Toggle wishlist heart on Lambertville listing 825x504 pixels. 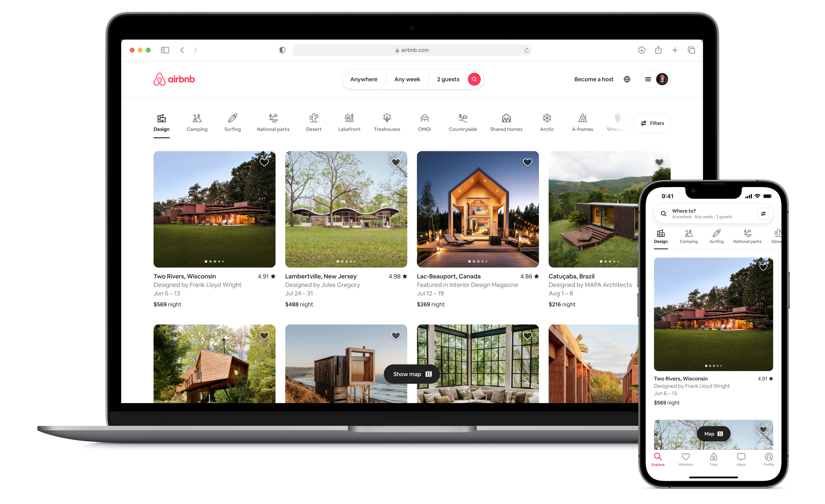coord(397,163)
